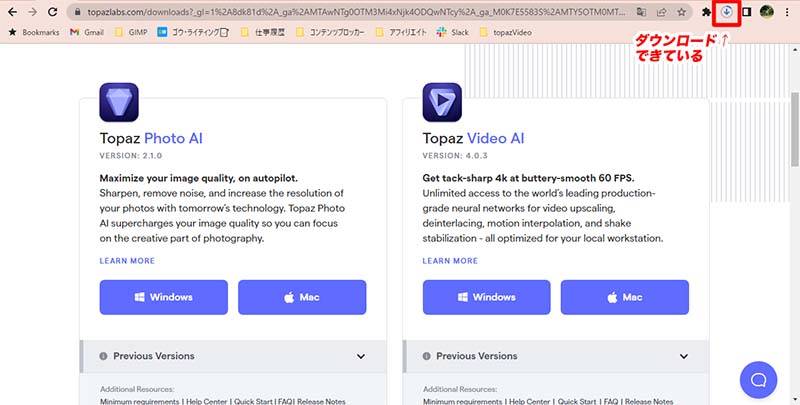Open Minimum requirements link for Video AI
Image resolution: width=800 pixels, height=405 pixels.
pyautogui.click(x=463, y=401)
